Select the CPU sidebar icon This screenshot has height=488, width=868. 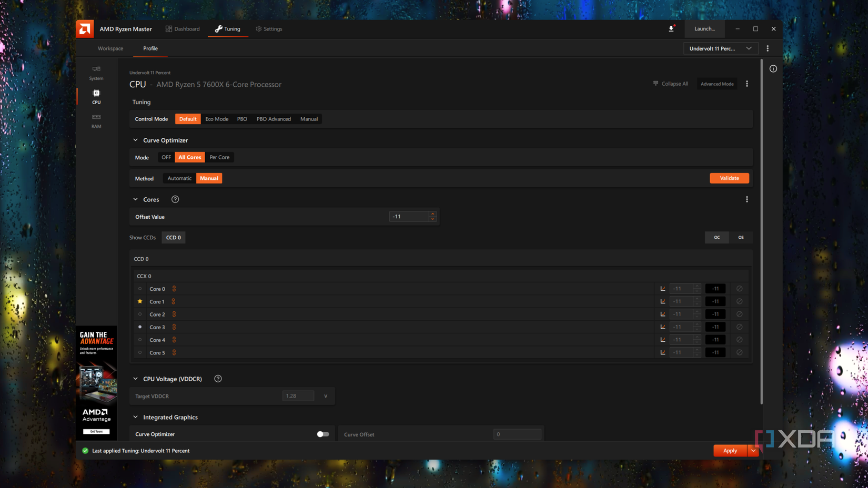(96, 97)
